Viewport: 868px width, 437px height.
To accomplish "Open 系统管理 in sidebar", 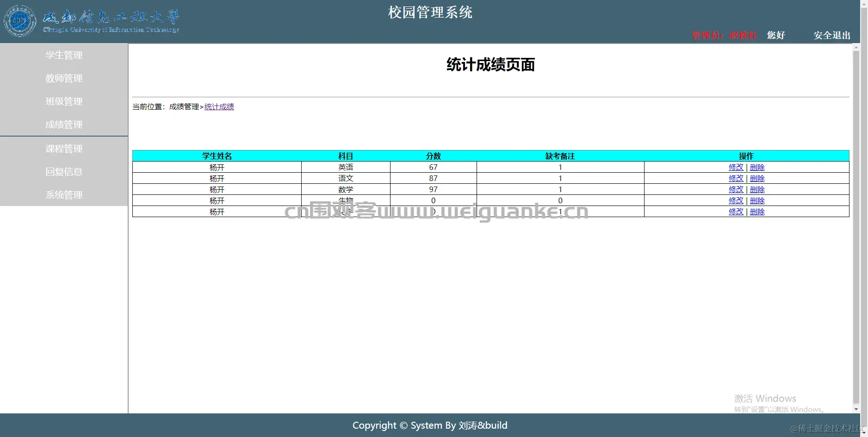I will [64, 195].
